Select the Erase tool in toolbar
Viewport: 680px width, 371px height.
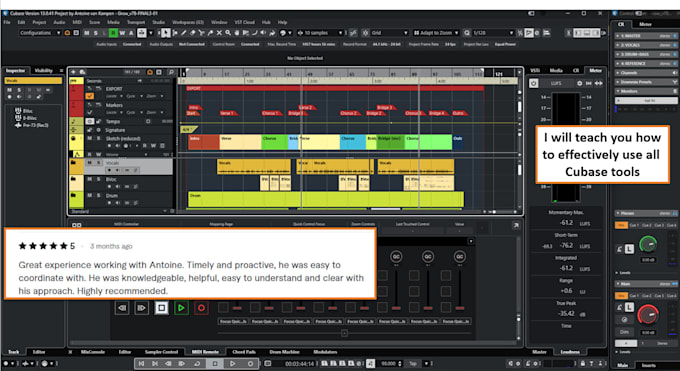(193, 33)
